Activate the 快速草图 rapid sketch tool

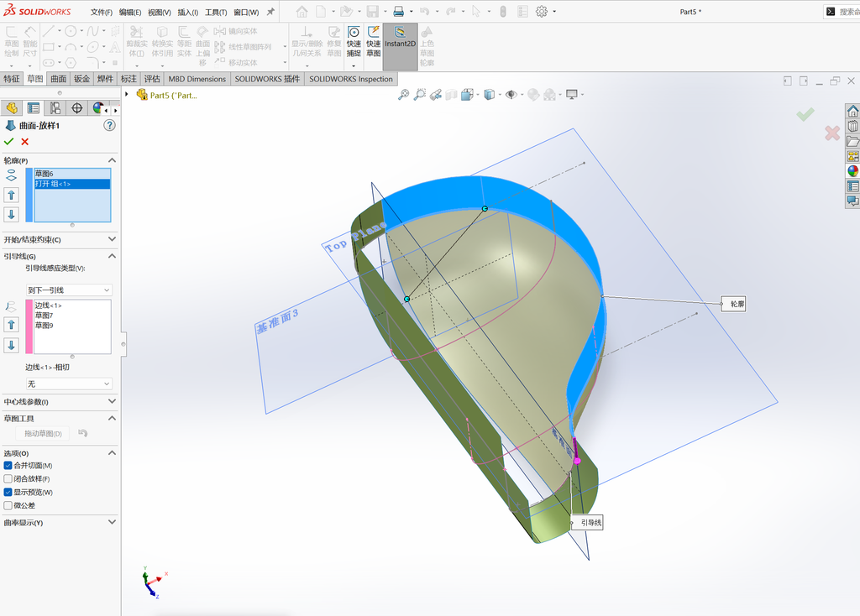click(x=374, y=42)
